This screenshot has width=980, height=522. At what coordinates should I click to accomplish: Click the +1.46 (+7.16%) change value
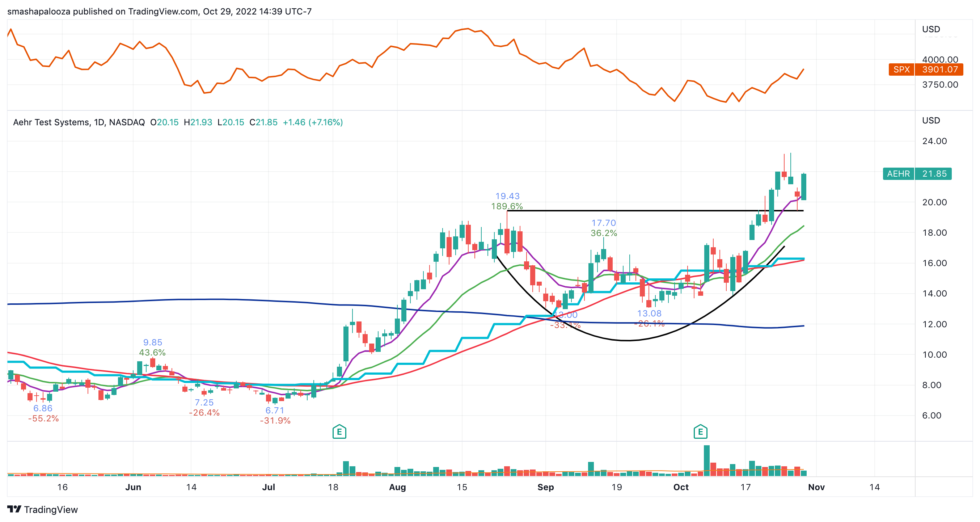(313, 122)
